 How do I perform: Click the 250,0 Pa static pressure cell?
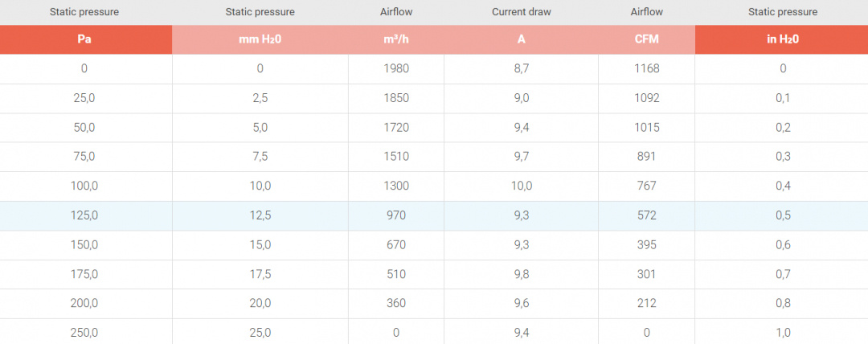pos(84,332)
